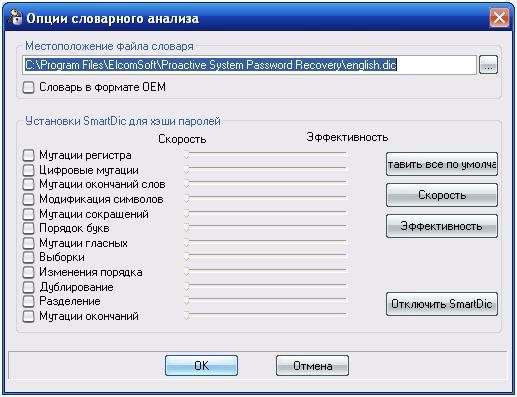The height and width of the screenshot is (397, 517).
Task: Click the Скорость preset button
Action: coord(442,195)
